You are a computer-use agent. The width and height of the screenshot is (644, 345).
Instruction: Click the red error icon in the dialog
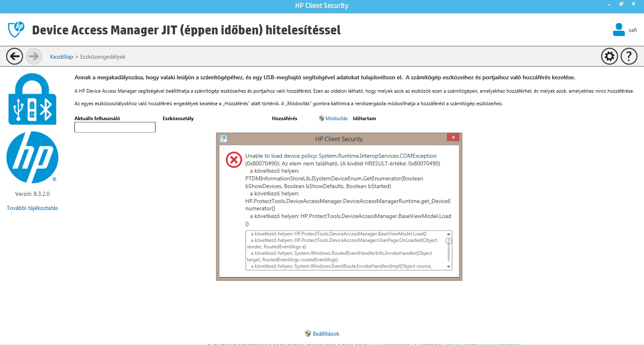click(x=234, y=160)
